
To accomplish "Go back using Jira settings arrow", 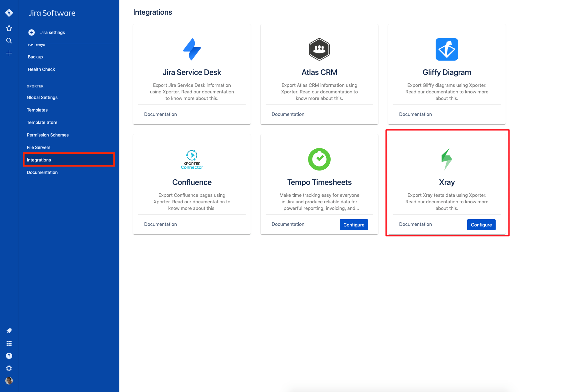I will tap(32, 32).
